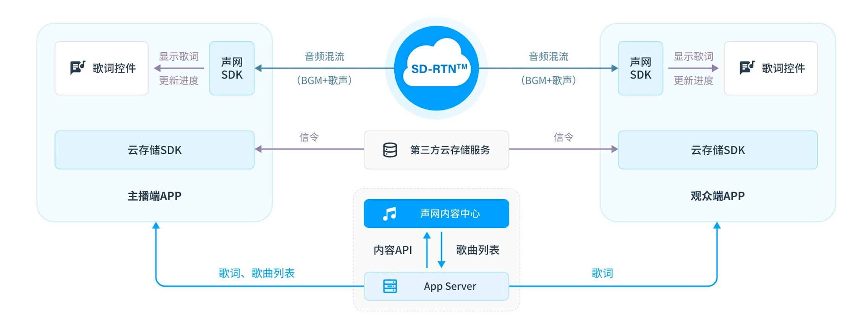Screen dimensions: 868x319
Task: Click 音频混流 label left of the cloud
Action: [x=324, y=56]
